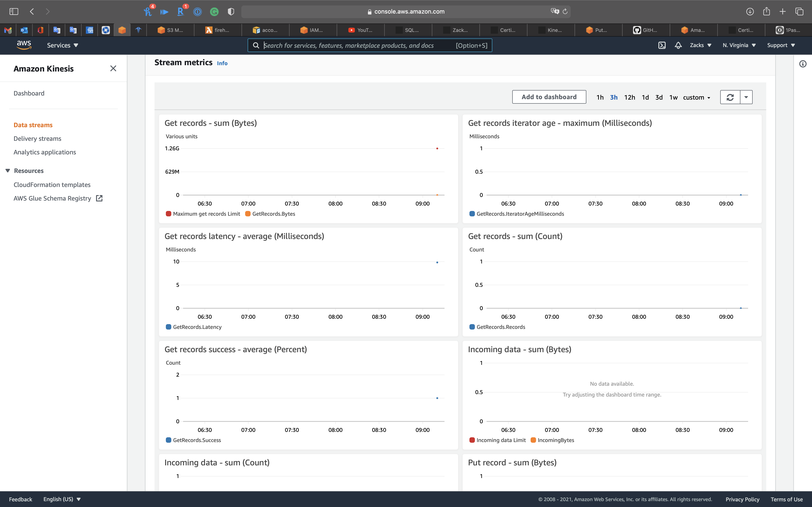
Task: Click Safari's show sidebar icon
Action: [x=14, y=11]
